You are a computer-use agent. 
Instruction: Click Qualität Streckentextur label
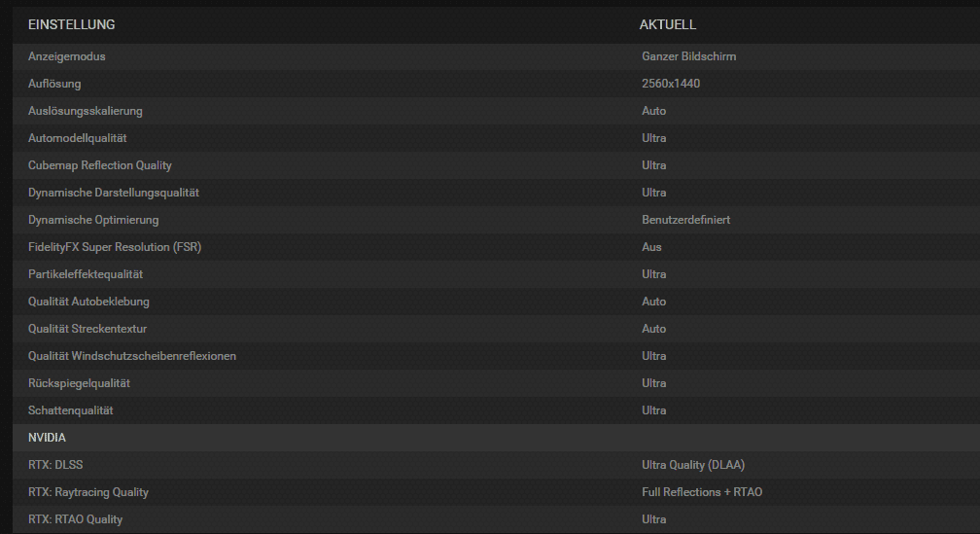[87, 329]
